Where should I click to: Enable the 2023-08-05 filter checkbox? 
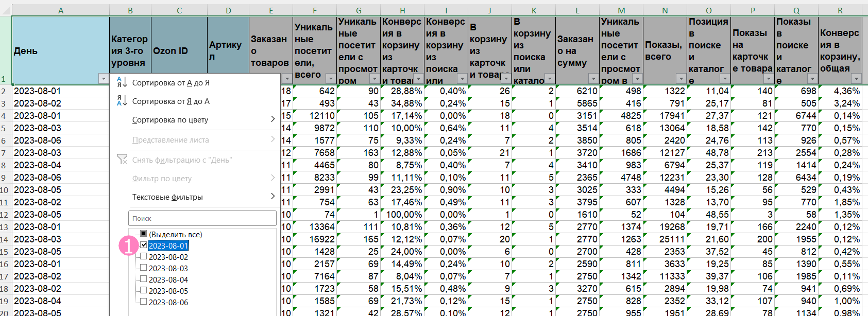pyautogui.click(x=144, y=291)
